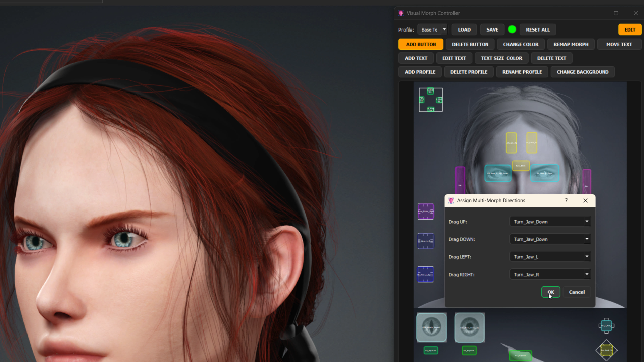Open the Drag RIGHT morph dropdown

[x=550, y=275]
